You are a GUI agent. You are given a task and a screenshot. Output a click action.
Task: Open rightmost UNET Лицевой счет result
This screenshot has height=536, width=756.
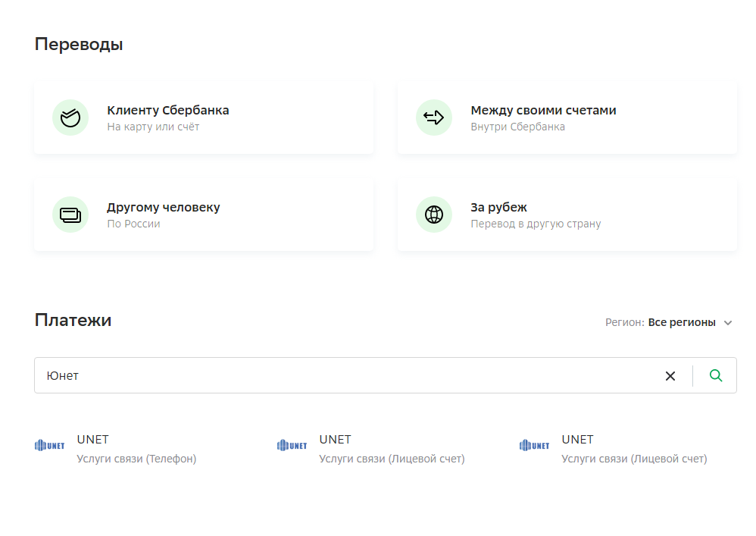(614, 449)
